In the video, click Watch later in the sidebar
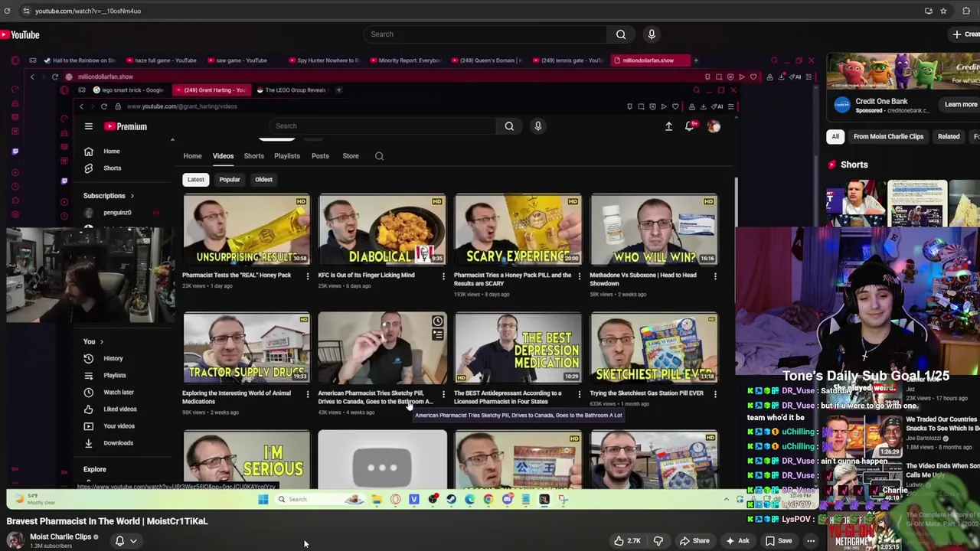Image resolution: width=980 pixels, height=551 pixels. click(x=118, y=392)
